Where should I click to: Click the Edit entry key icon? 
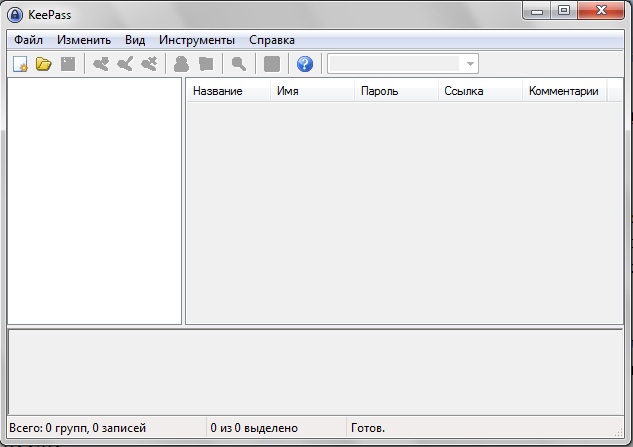(125, 64)
